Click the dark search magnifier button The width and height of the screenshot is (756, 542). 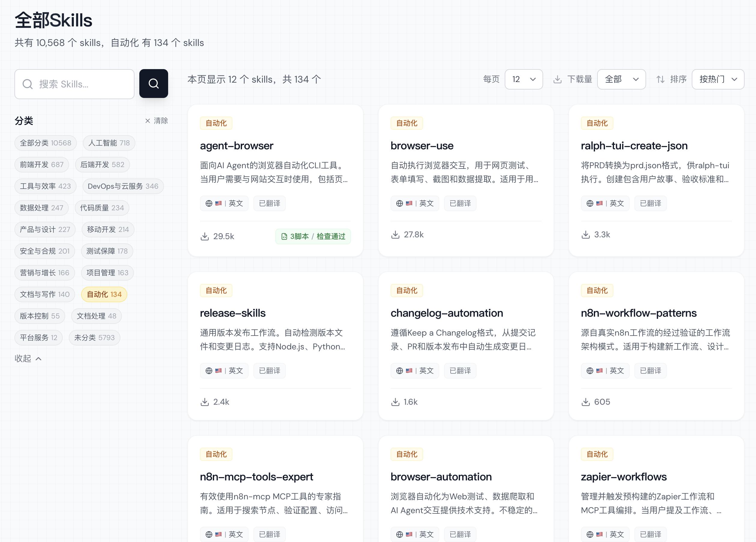click(153, 84)
